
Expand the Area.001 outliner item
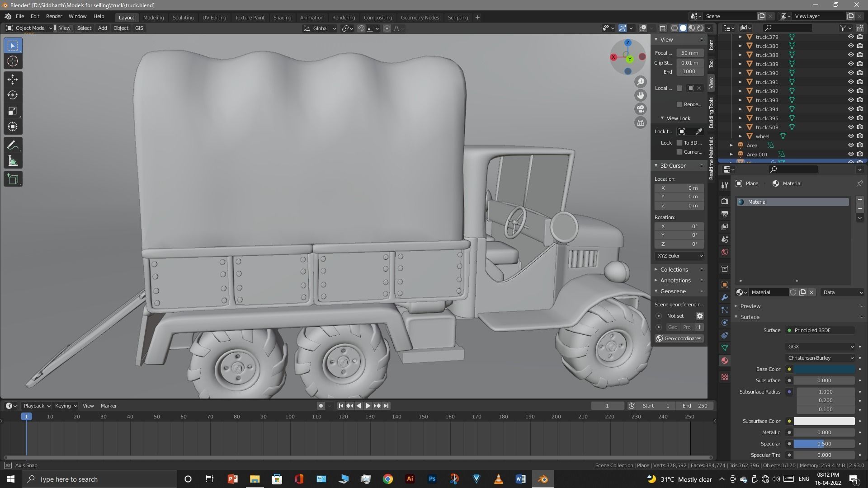click(731, 155)
